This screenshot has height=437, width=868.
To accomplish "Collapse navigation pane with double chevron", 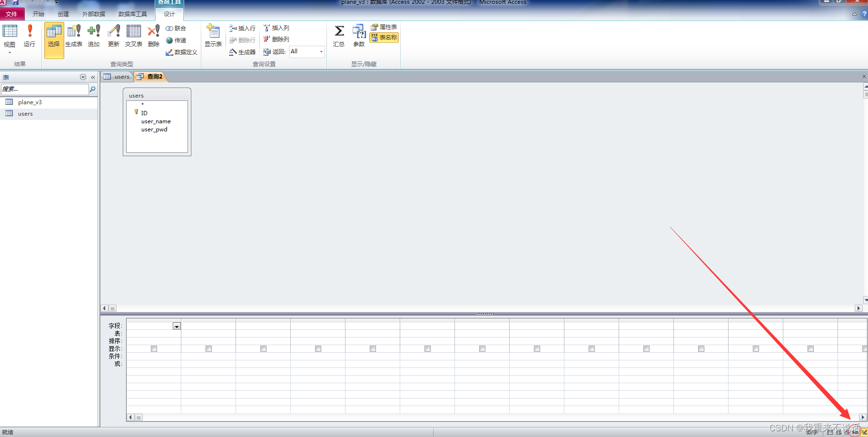I will [93, 77].
